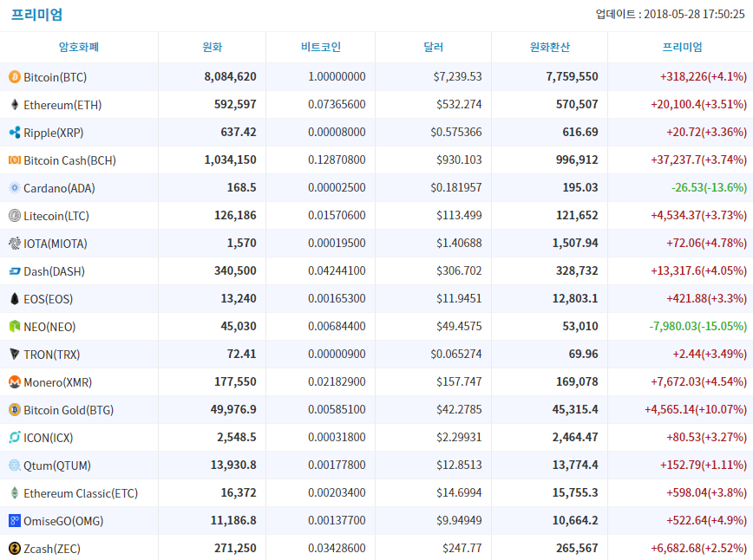The width and height of the screenshot is (753, 560).
Task: Click the Bitcoin Gold (BTG) icon
Action: [x=15, y=410]
